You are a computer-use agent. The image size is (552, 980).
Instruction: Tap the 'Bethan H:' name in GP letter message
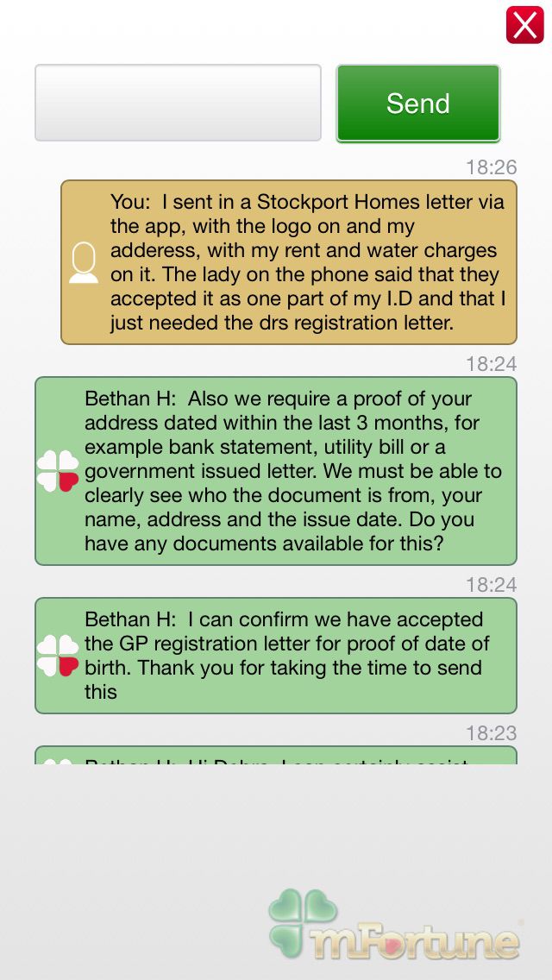[130, 619]
